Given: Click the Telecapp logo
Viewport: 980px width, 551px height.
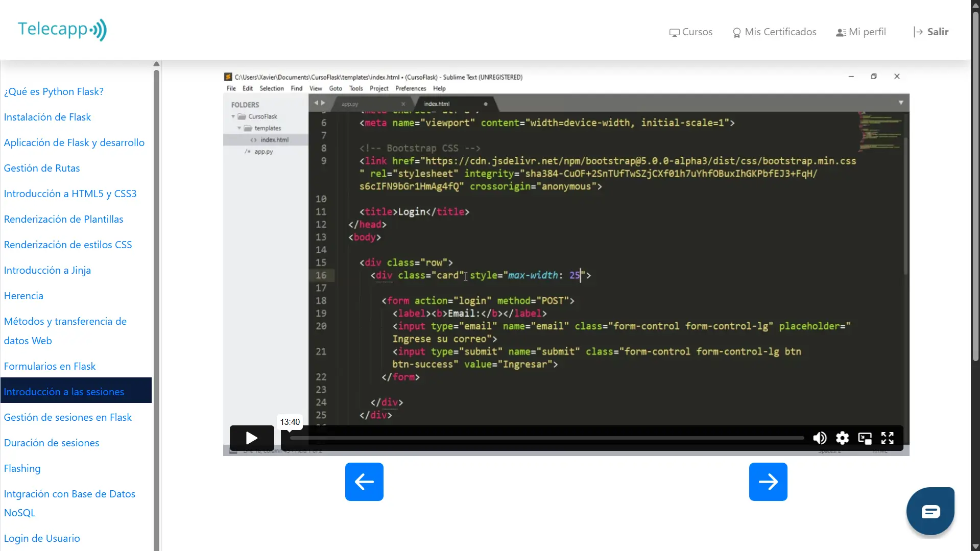Looking at the screenshot, I should pos(62,30).
